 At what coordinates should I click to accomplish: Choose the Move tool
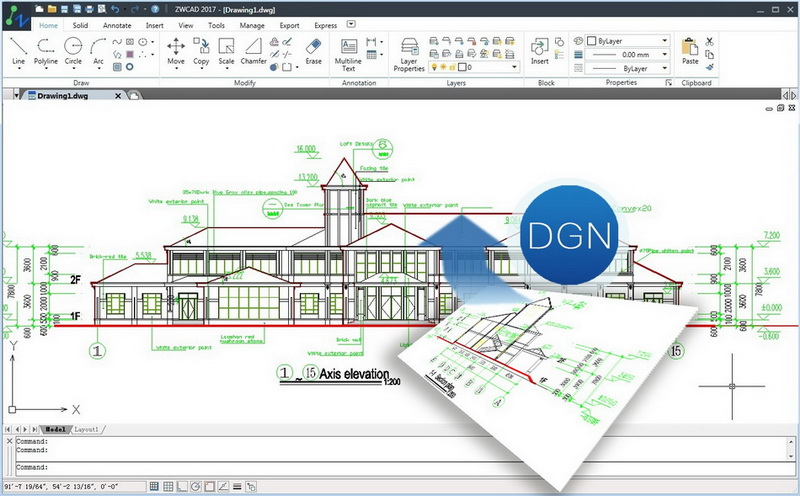click(x=176, y=50)
